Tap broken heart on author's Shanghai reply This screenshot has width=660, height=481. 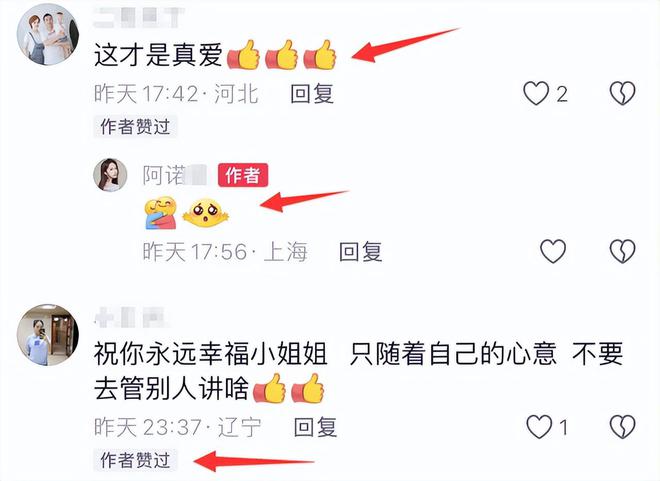(623, 251)
